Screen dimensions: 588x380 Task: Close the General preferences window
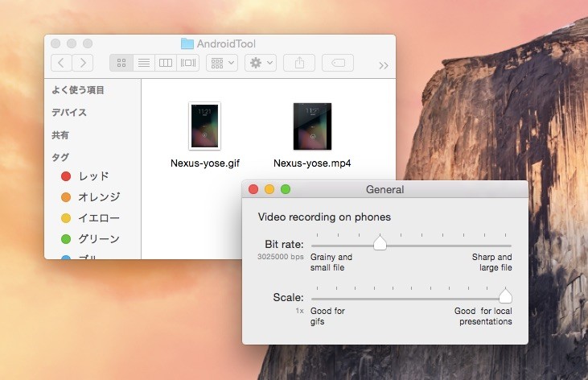253,189
